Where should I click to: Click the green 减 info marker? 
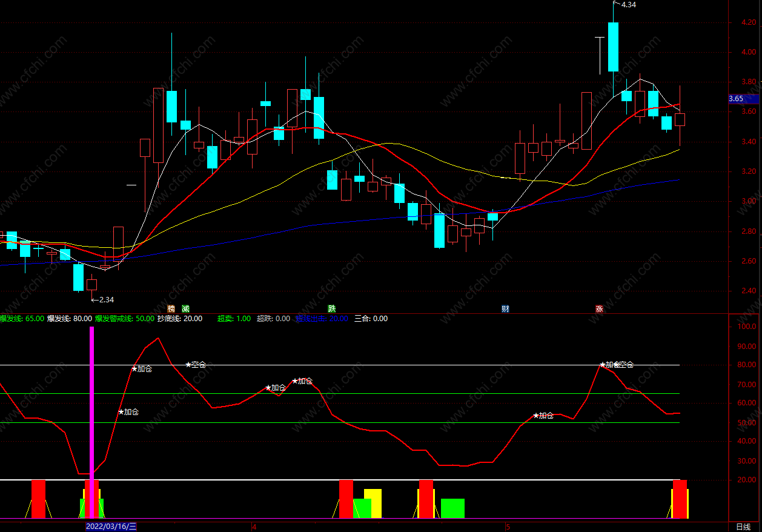[x=185, y=308]
